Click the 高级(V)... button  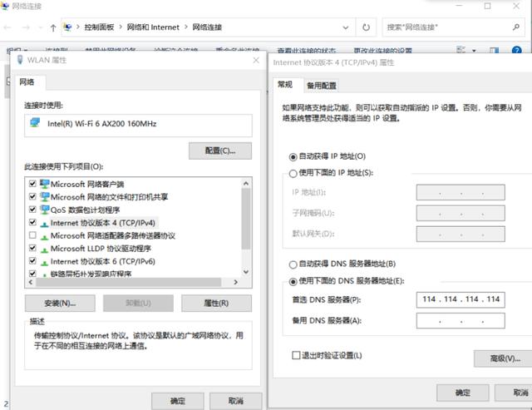pyautogui.click(x=505, y=358)
